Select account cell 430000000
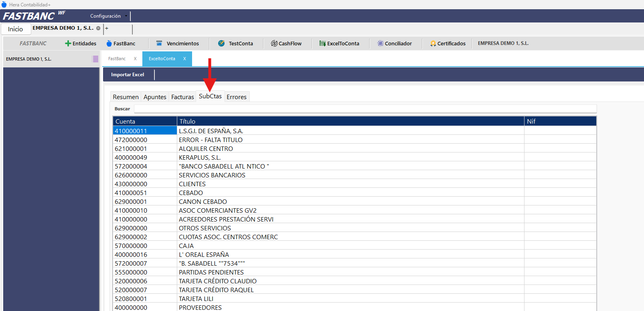Image resolution: width=644 pixels, height=311 pixels. coord(145,184)
